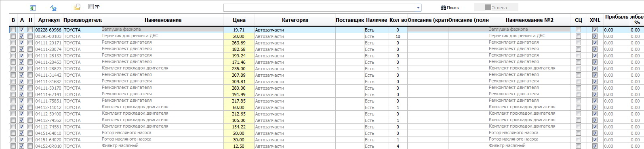Toggle В checkbox for article 00228-60966
This screenshot has height=149, width=644.
click(13, 30)
